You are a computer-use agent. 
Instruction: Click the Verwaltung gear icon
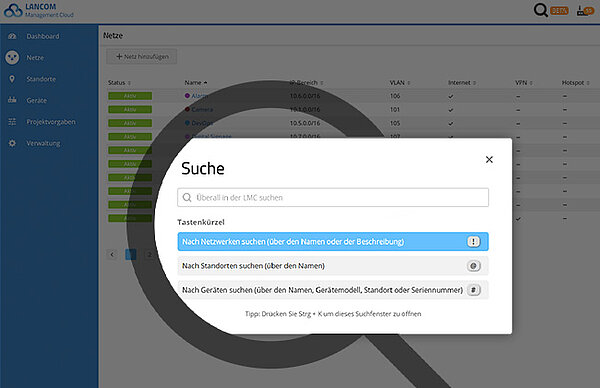(x=12, y=143)
